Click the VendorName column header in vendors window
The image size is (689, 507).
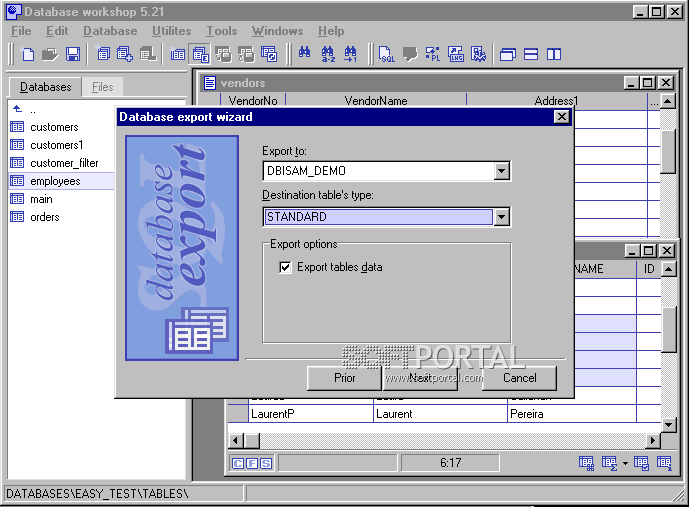click(x=376, y=101)
